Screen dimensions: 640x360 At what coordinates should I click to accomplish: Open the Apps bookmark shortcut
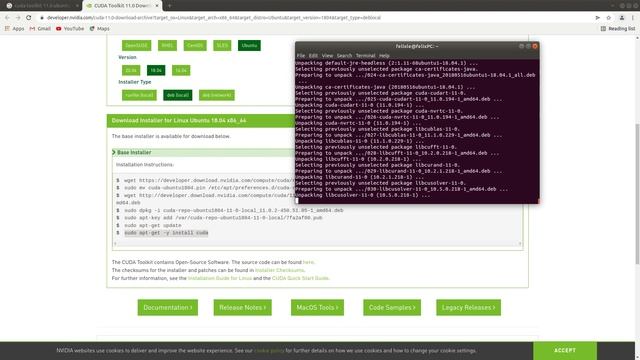tap(14, 29)
